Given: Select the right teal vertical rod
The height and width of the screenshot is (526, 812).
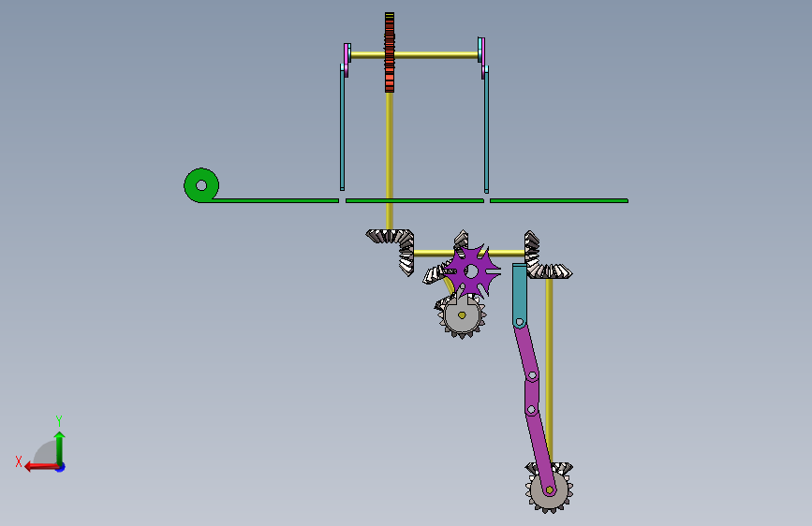Looking at the screenshot, I should coord(486,129).
